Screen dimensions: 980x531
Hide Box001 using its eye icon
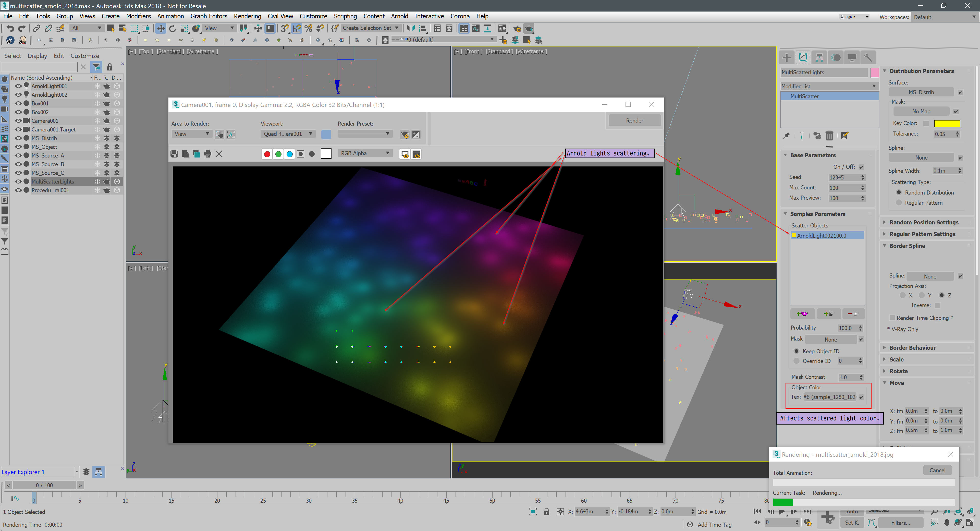18,103
